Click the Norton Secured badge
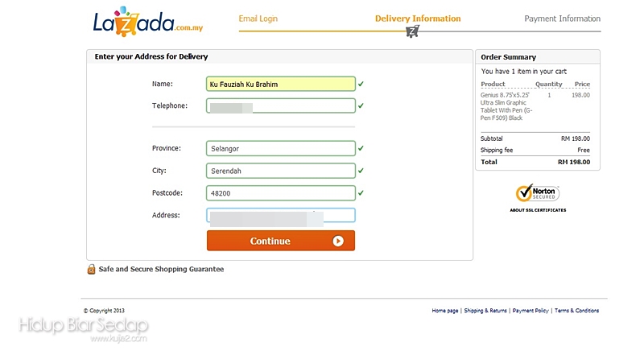Viewport: 644px width, 351px height. 537,193
